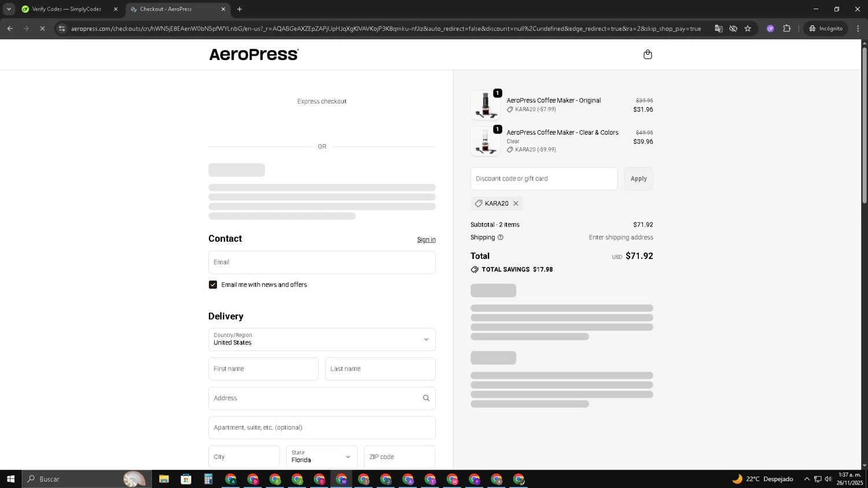Click the Apply discount button
868x488 pixels.
click(x=638, y=179)
